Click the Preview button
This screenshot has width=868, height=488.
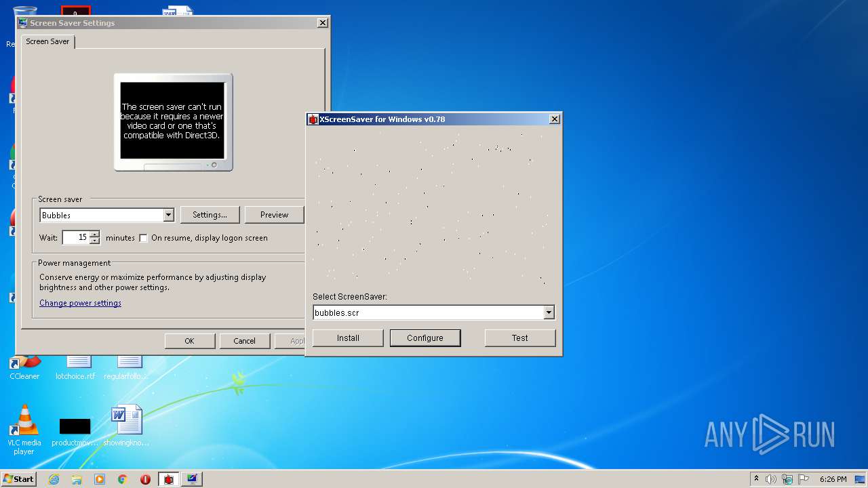coord(274,215)
